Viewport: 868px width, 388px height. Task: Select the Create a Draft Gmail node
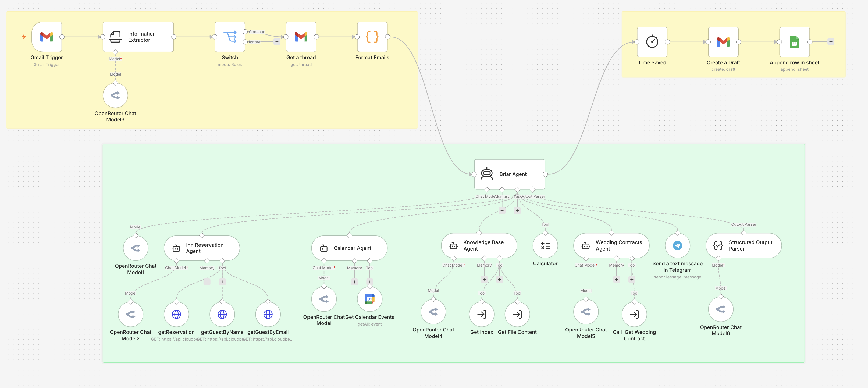(x=723, y=42)
